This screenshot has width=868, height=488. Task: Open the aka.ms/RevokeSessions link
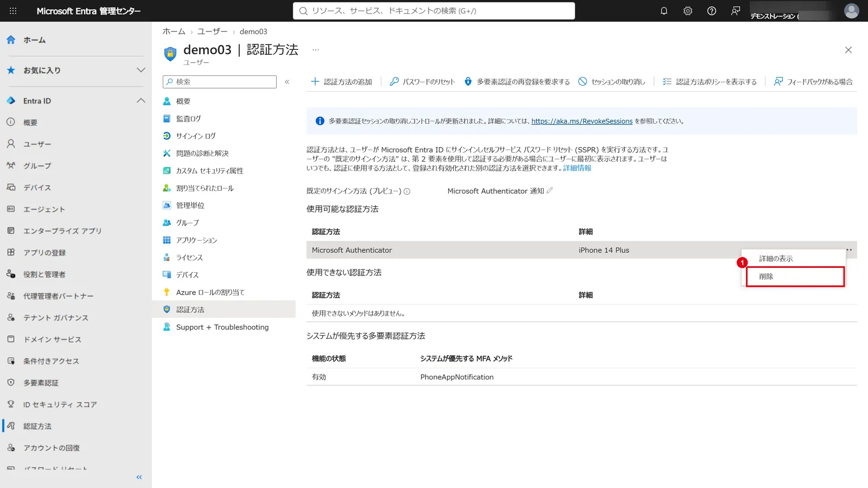(x=582, y=121)
